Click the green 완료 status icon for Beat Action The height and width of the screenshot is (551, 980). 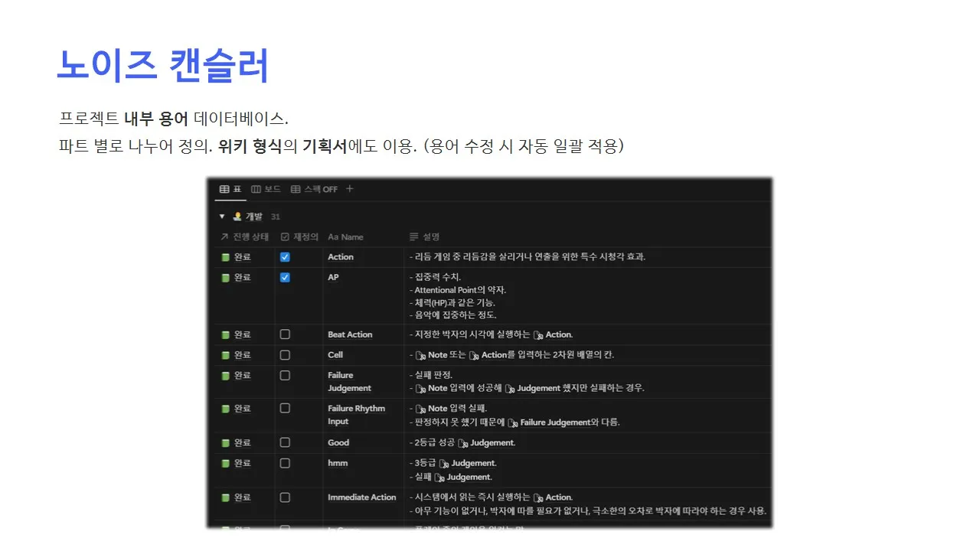pos(225,334)
